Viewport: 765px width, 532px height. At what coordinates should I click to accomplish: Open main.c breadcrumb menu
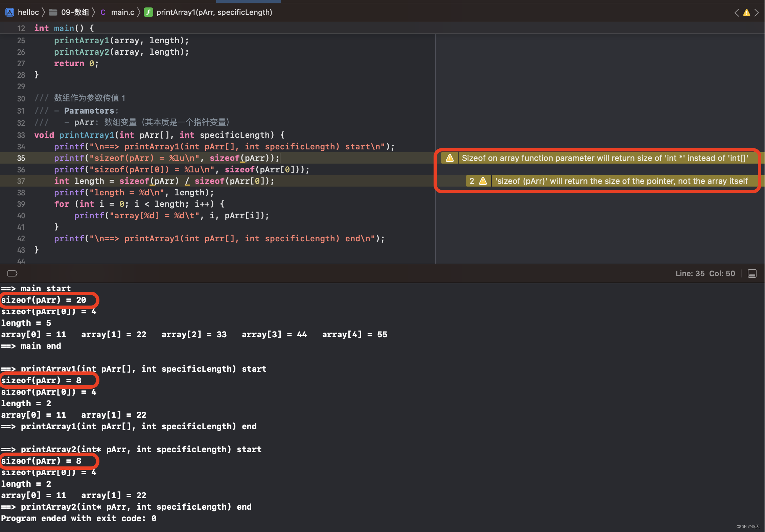tap(123, 13)
